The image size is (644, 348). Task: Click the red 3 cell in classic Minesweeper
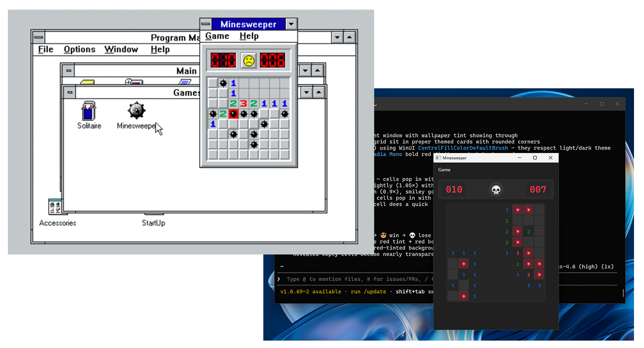pyautogui.click(x=244, y=104)
